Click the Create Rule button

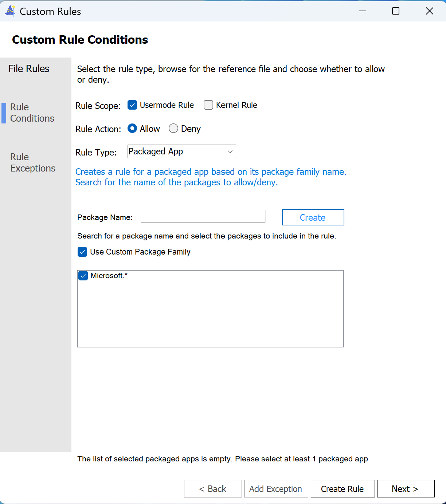click(x=343, y=489)
